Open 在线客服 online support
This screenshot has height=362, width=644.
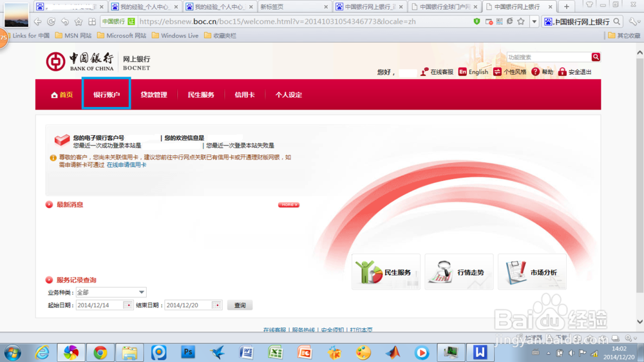coord(437,72)
